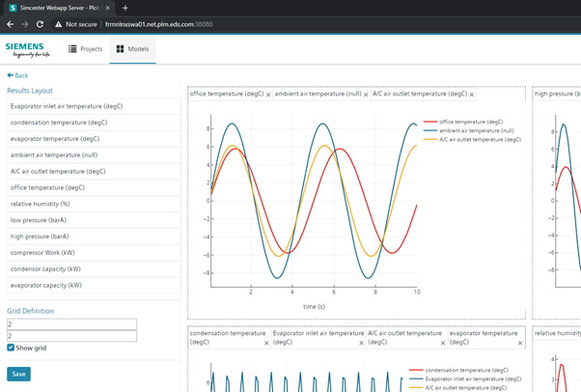
Task: Remove evaporator temperature tag from bottom plot
Action: click(520, 343)
